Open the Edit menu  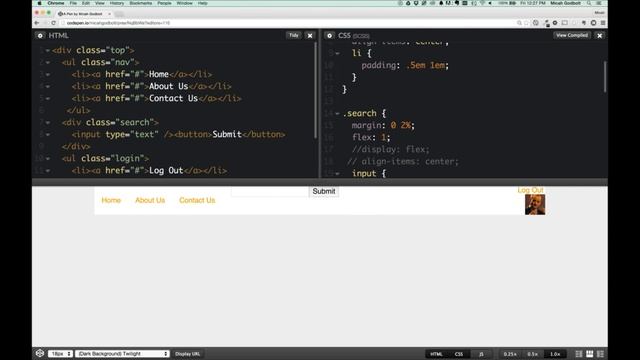[x=86, y=3]
